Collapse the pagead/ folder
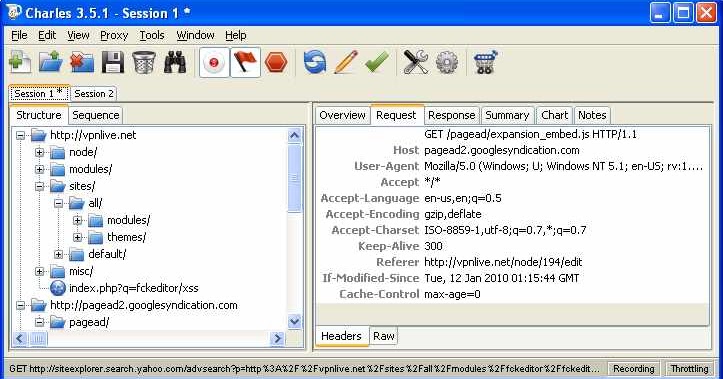Viewport: 723px width, 379px height. point(40,322)
